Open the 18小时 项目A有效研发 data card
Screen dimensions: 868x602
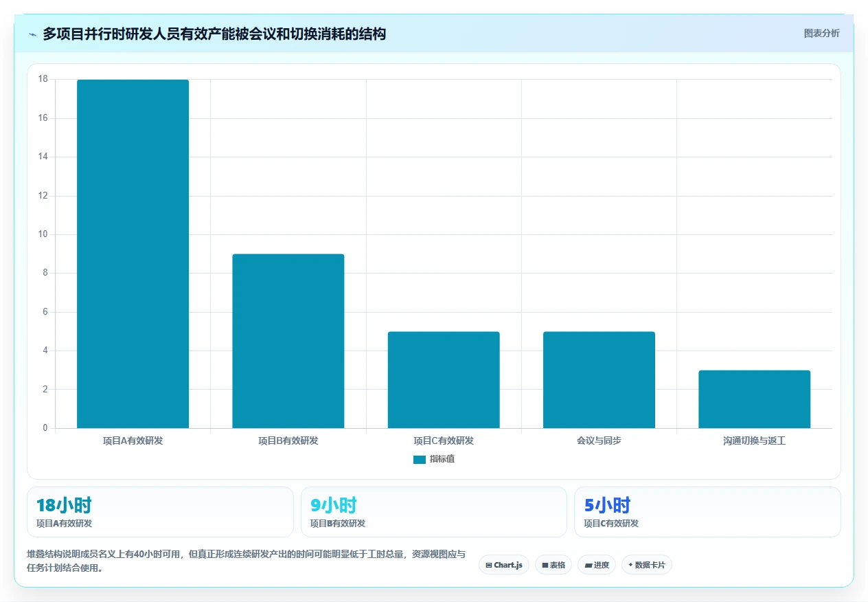pos(160,512)
